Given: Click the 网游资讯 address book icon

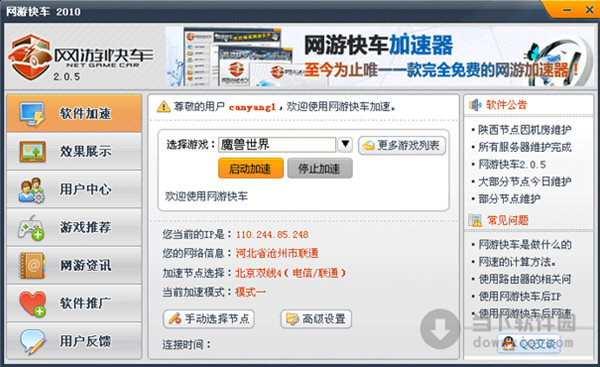Looking at the screenshot, I should pyautogui.click(x=32, y=265).
